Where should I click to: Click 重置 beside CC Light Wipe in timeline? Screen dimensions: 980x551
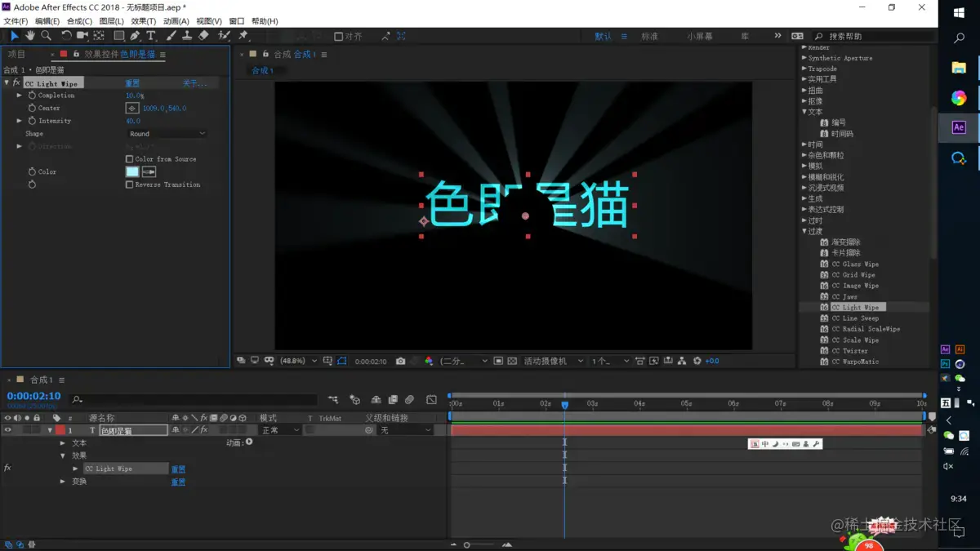click(x=178, y=469)
